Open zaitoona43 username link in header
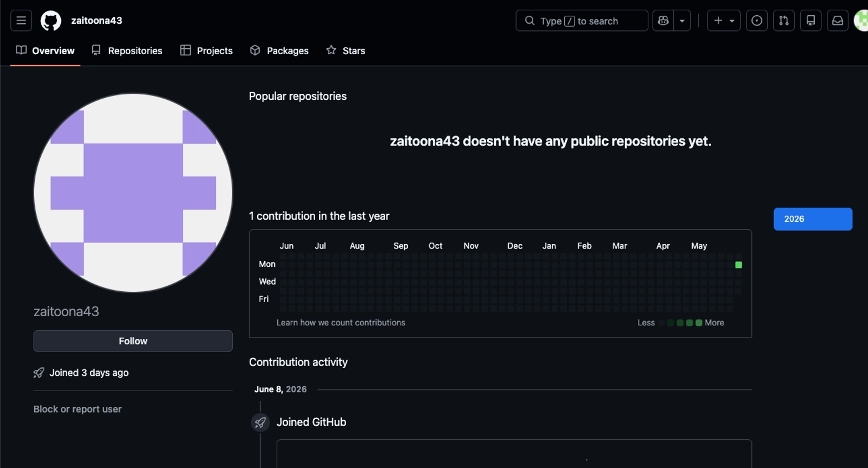 point(97,21)
